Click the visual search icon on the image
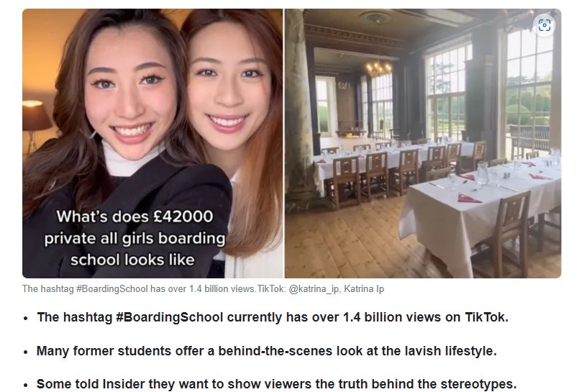 pyautogui.click(x=544, y=25)
